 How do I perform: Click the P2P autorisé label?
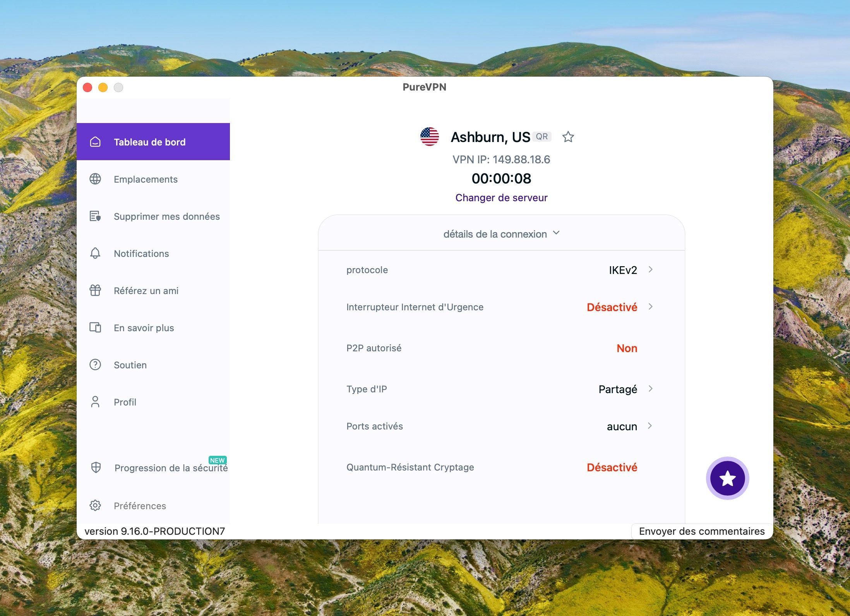tap(374, 348)
